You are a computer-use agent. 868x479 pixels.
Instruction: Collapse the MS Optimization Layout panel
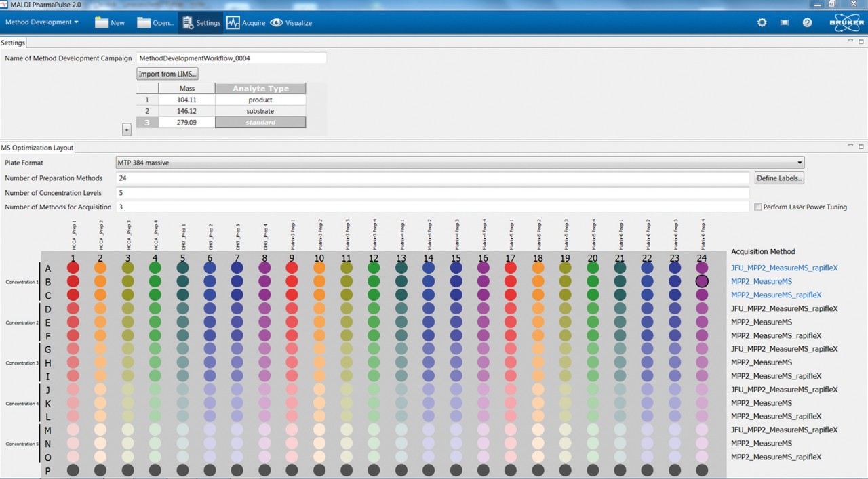[x=850, y=146]
